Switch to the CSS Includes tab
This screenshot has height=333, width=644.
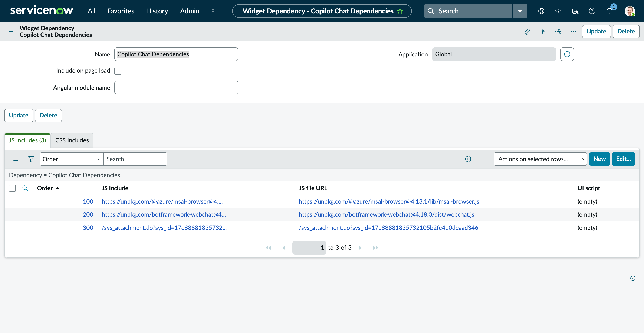coord(72,140)
